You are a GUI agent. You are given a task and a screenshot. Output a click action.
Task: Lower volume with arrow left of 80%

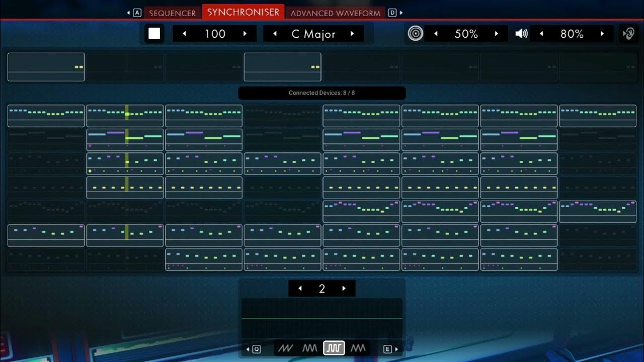tap(541, 34)
